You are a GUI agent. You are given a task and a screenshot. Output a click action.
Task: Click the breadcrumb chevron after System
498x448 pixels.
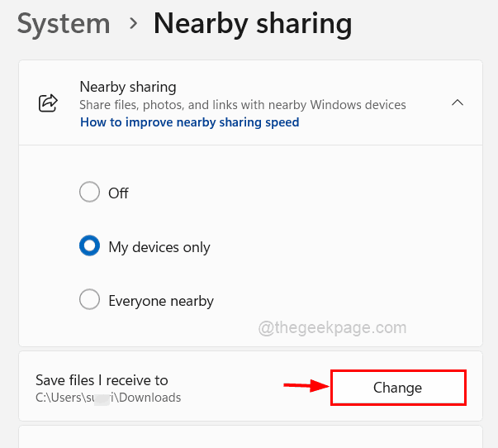[x=134, y=23]
